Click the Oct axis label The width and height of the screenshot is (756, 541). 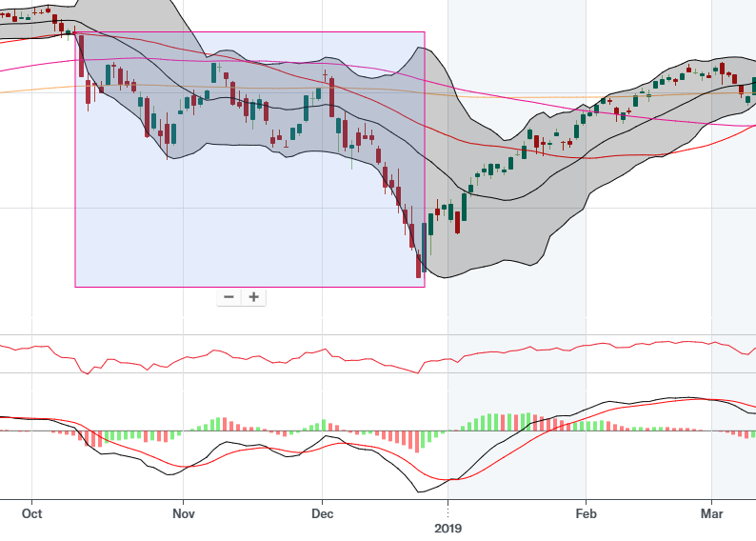click(x=31, y=514)
